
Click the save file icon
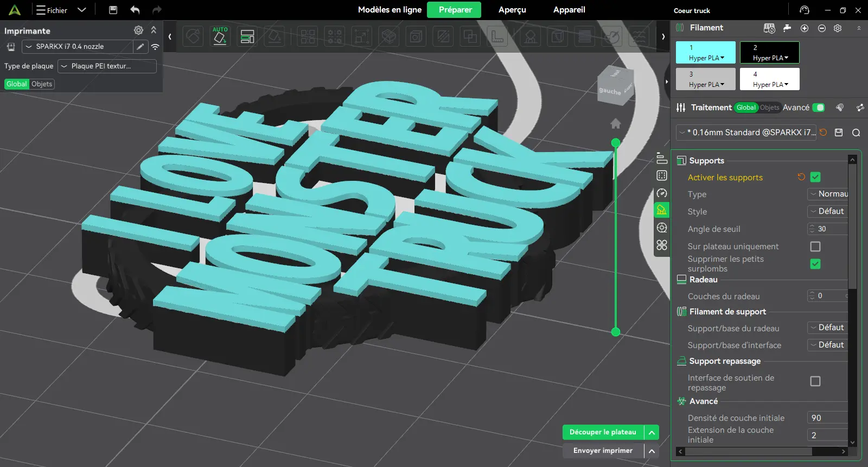113,10
